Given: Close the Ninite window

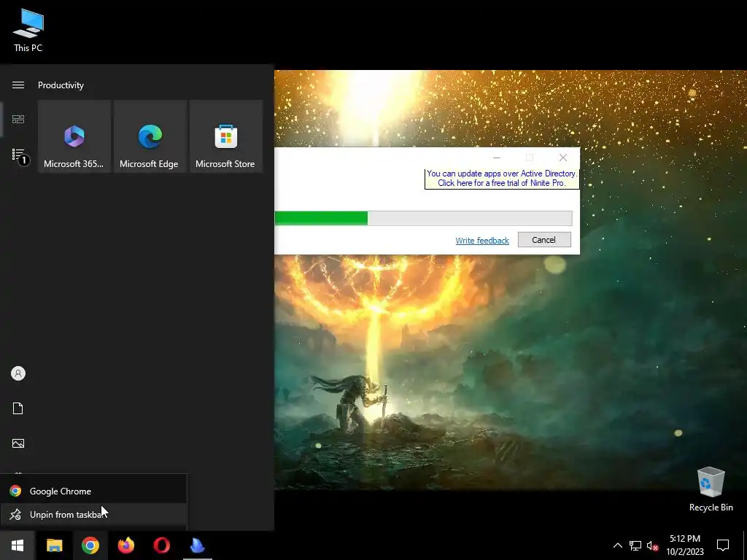Looking at the screenshot, I should (563, 157).
